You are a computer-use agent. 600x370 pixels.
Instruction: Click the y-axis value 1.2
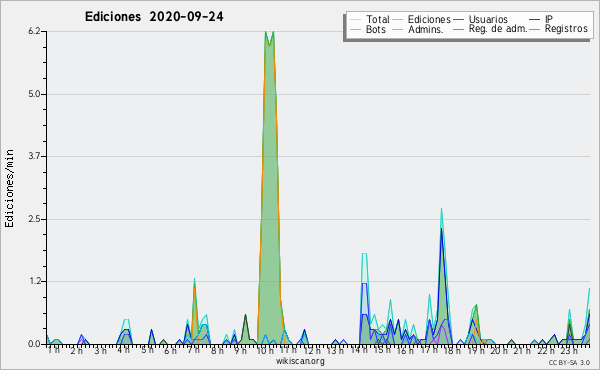34,281
